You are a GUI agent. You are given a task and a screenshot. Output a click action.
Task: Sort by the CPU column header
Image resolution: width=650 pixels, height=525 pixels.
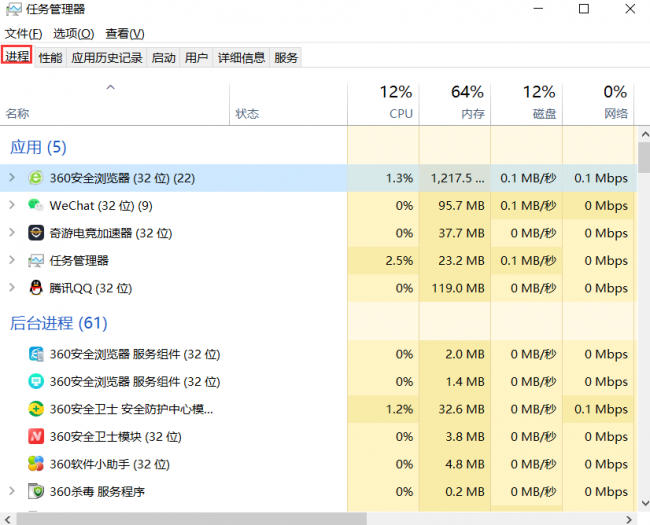[x=383, y=104]
